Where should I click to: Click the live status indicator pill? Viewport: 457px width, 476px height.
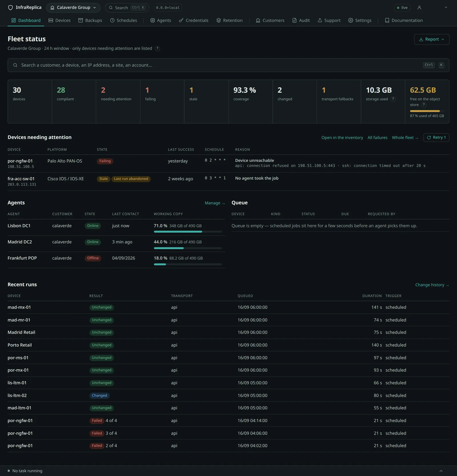(x=402, y=8)
